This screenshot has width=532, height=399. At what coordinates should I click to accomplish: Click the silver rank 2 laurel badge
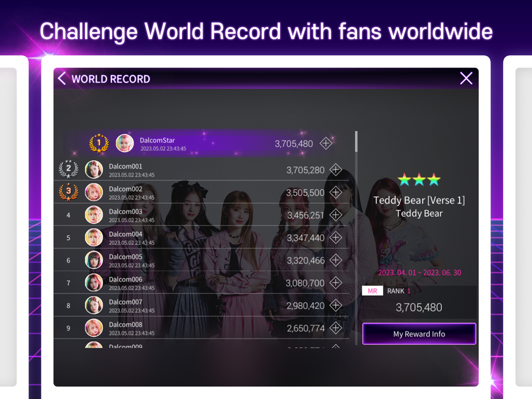click(69, 169)
